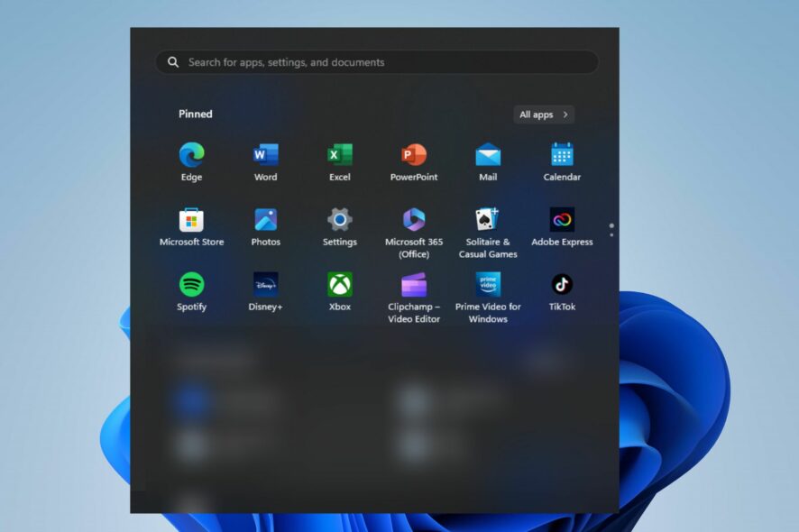Click the search magnifier icon
799x532 pixels.
click(173, 62)
